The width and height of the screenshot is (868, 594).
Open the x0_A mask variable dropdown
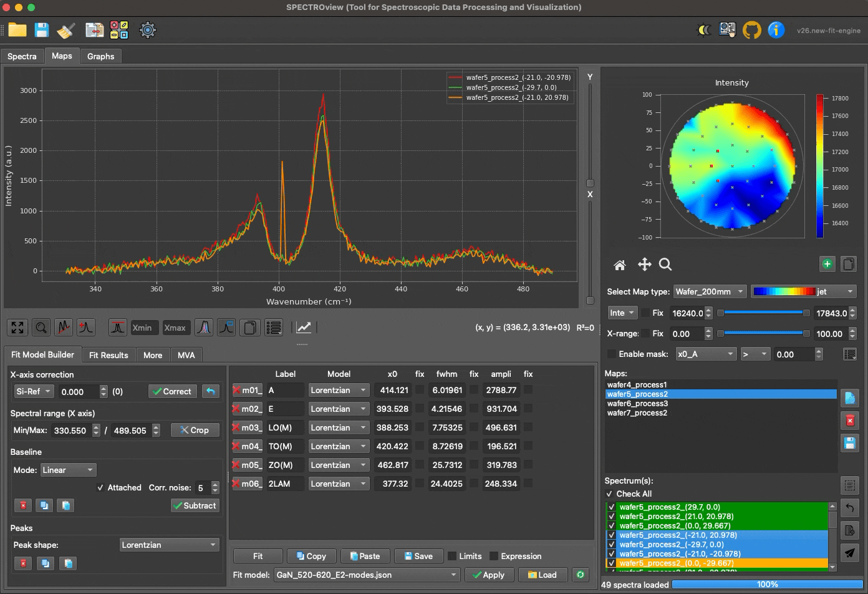point(706,354)
